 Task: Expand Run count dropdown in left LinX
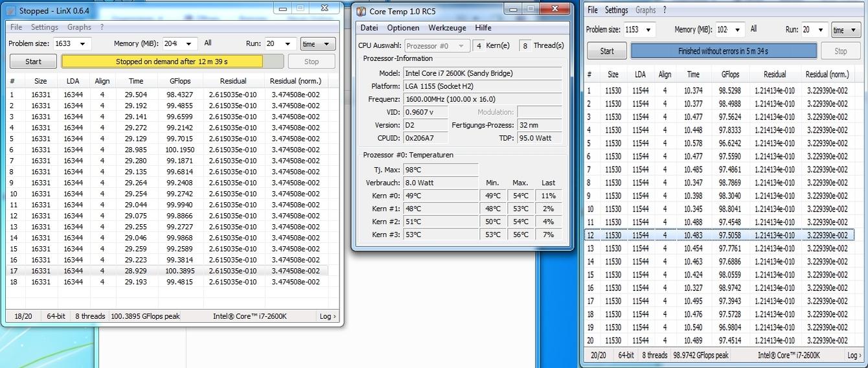[289, 44]
